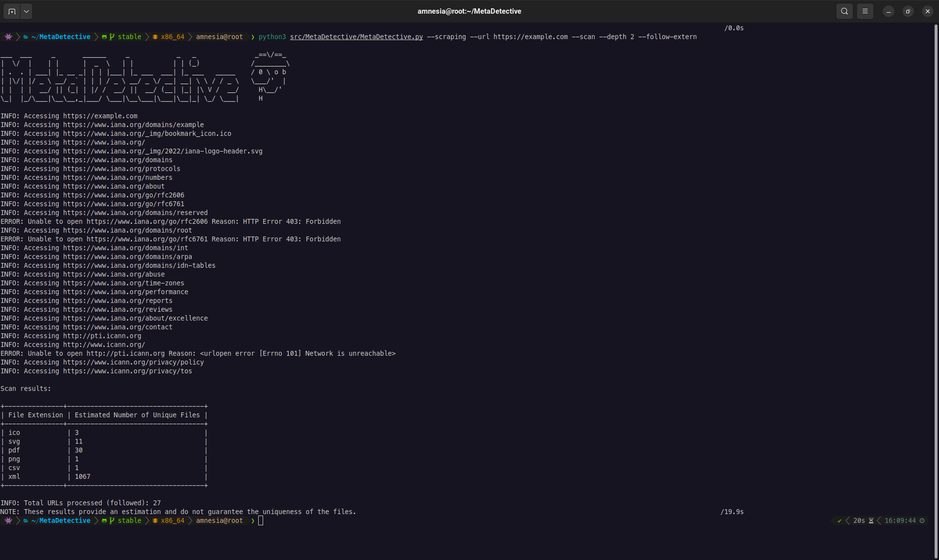This screenshot has height=560, width=939.
Task: Click the git branch icon next to stable
Action: (112, 37)
